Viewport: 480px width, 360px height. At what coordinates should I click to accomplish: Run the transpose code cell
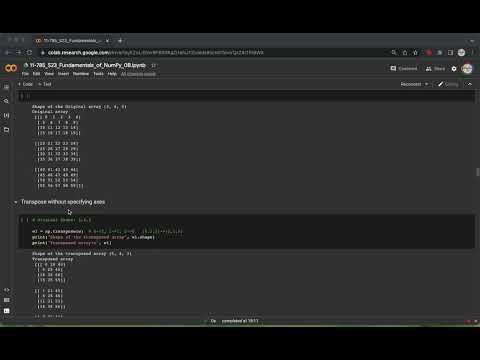pos(24,220)
